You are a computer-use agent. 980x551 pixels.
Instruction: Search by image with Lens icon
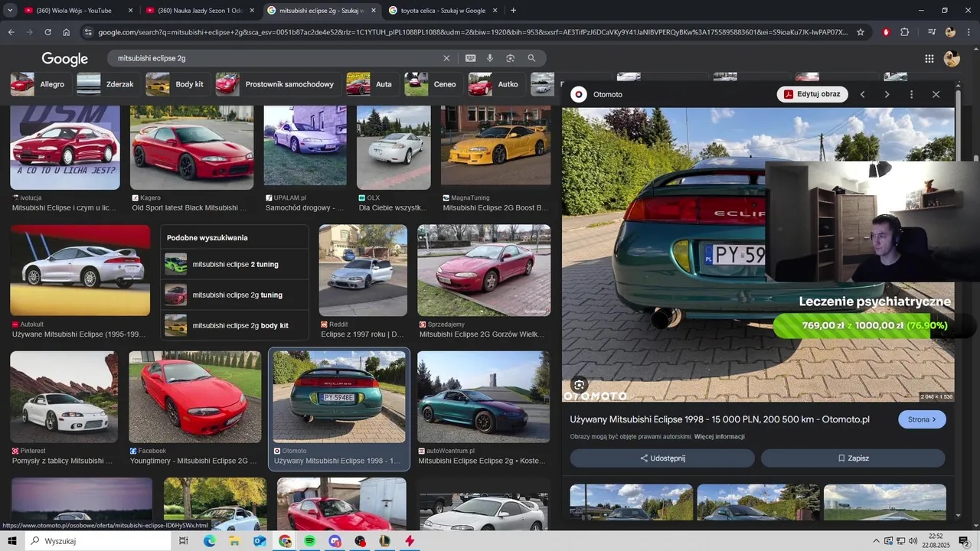pos(510,58)
